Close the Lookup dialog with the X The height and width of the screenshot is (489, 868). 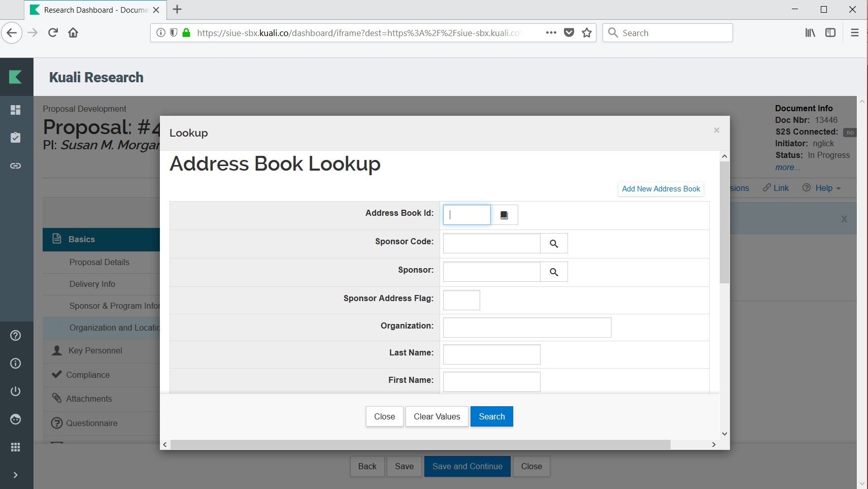coord(716,131)
